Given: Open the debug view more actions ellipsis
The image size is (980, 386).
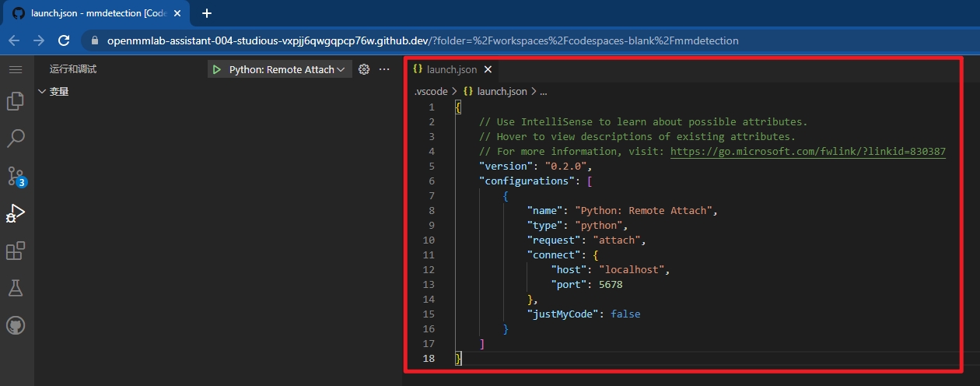Looking at the screenshot, I should 384,69.
